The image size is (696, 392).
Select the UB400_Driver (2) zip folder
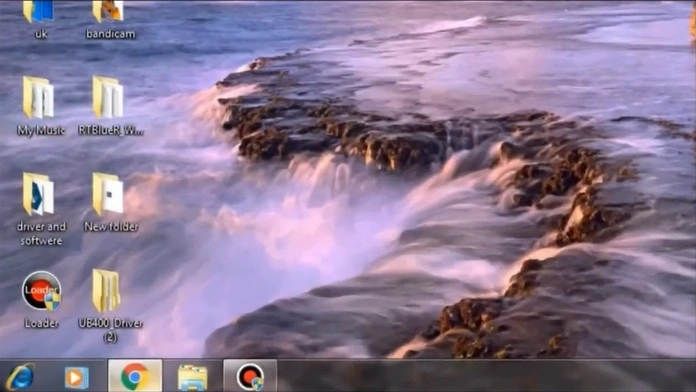pyautogui.click(x=106, y=291)
